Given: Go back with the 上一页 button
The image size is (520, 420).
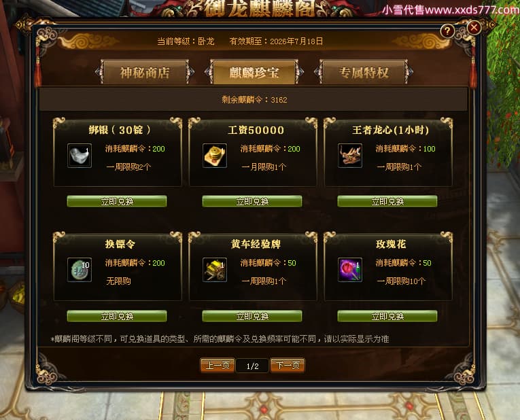Looking at the screenshot, I should (218, 366).
